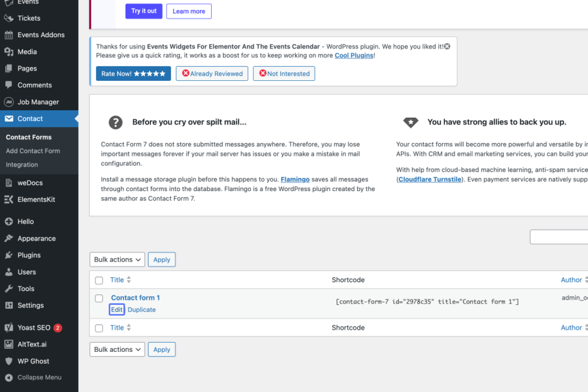Image resolution: width=588 pixels, height=392 pixels.
Task: Click the Hello plus icon
Action: (9, 222)
